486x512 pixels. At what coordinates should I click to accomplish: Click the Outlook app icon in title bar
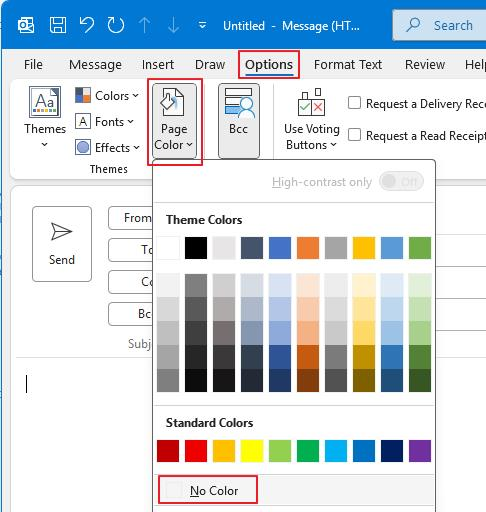coord(26,25)
